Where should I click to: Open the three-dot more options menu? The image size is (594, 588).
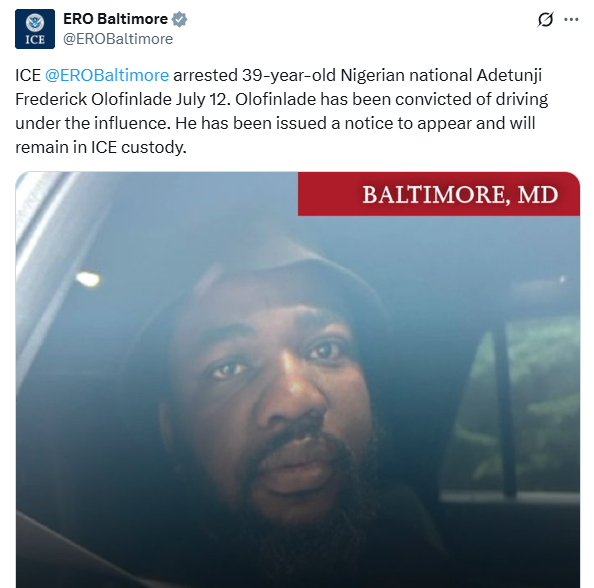coord(571,19)
